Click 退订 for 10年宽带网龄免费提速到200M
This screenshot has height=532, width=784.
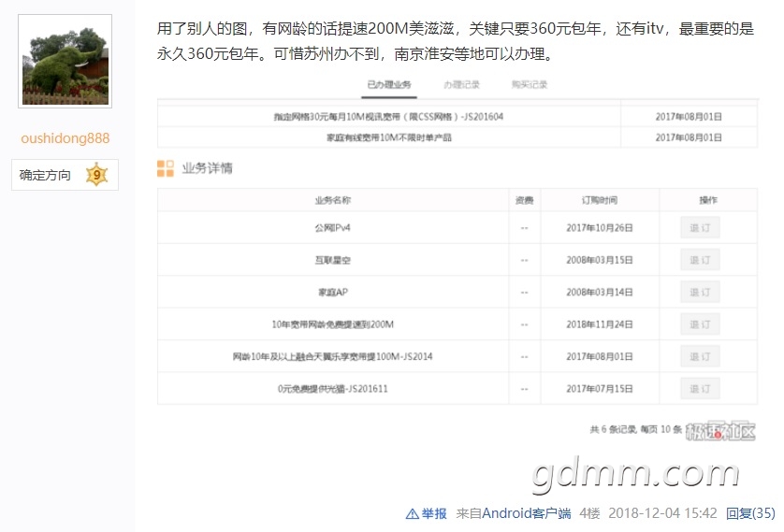pos(700,324)
